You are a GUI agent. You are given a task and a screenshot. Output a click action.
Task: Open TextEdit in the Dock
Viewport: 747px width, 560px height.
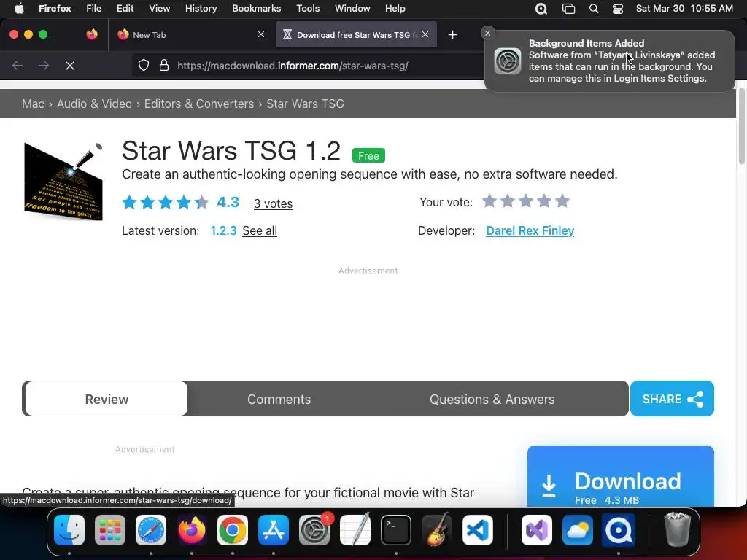(355, 530)
